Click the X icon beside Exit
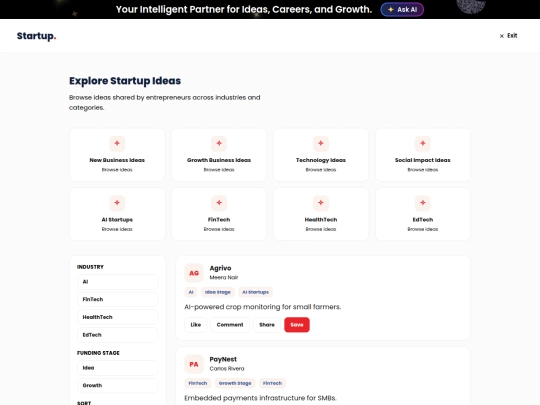Image resolution: width=540 pixels, height=405 pixels. [502, 36]
